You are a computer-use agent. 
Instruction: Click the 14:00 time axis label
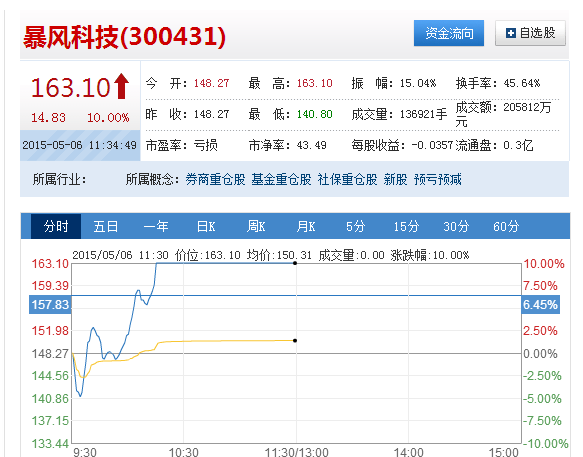pos(408,452)
